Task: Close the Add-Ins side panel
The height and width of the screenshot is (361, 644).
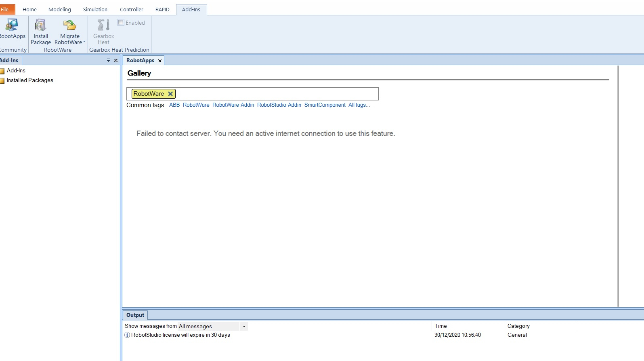Action: [116, 61]
